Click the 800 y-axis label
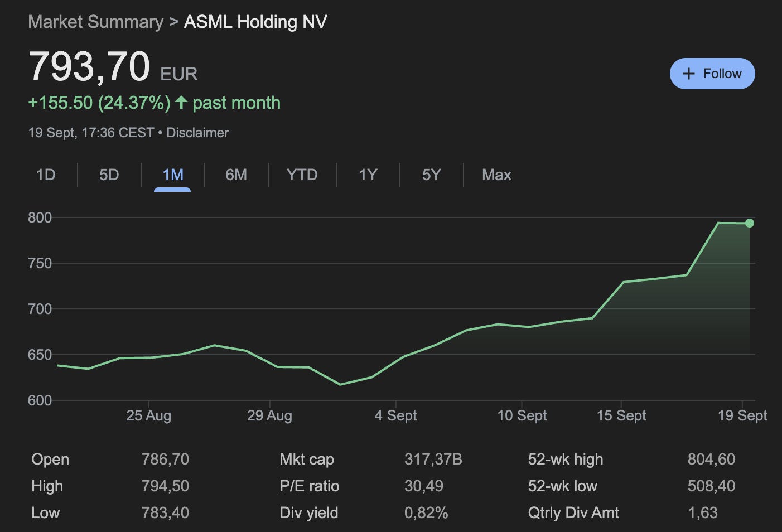This screenshot has width=782, height=532. 40,217
